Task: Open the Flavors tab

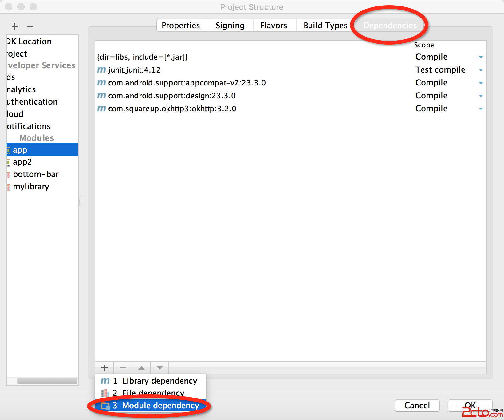Action: [275, 25]
